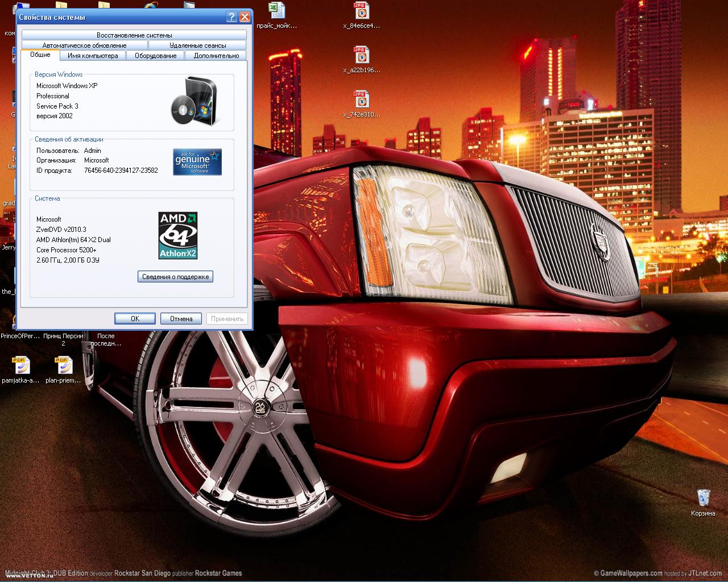Image resolution: width=728 pixels, height=582 pixels.
Task: Click the Свойства системы title bar text
Action: 52,17
